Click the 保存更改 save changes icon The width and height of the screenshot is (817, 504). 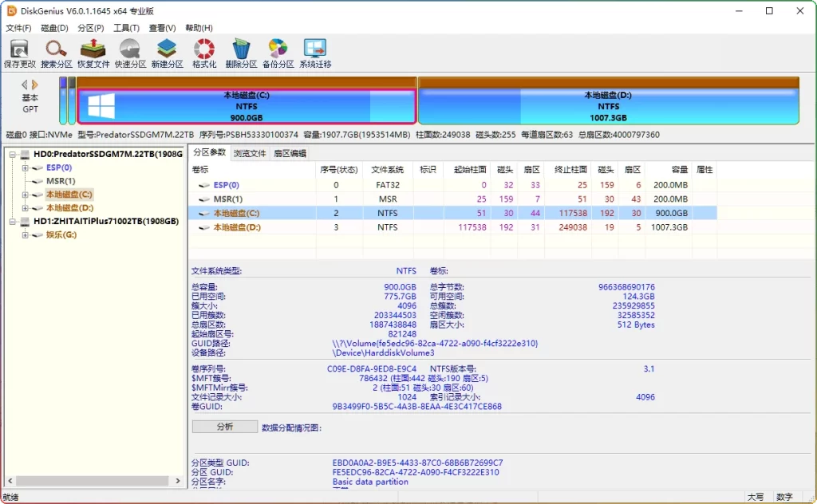(x=19, y=53)
